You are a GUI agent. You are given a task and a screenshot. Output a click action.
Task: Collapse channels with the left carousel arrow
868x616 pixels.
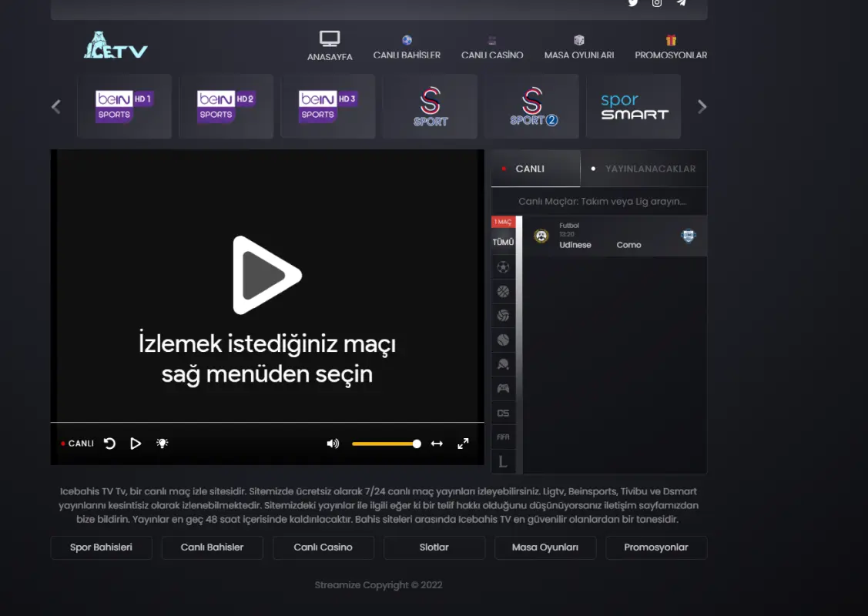pos(56,106)
